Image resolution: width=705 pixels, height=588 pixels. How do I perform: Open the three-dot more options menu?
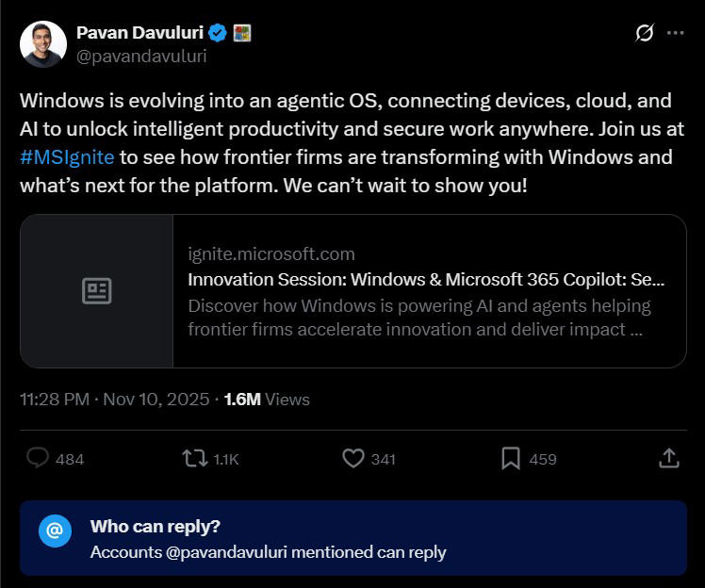click(x=675, y=33)
